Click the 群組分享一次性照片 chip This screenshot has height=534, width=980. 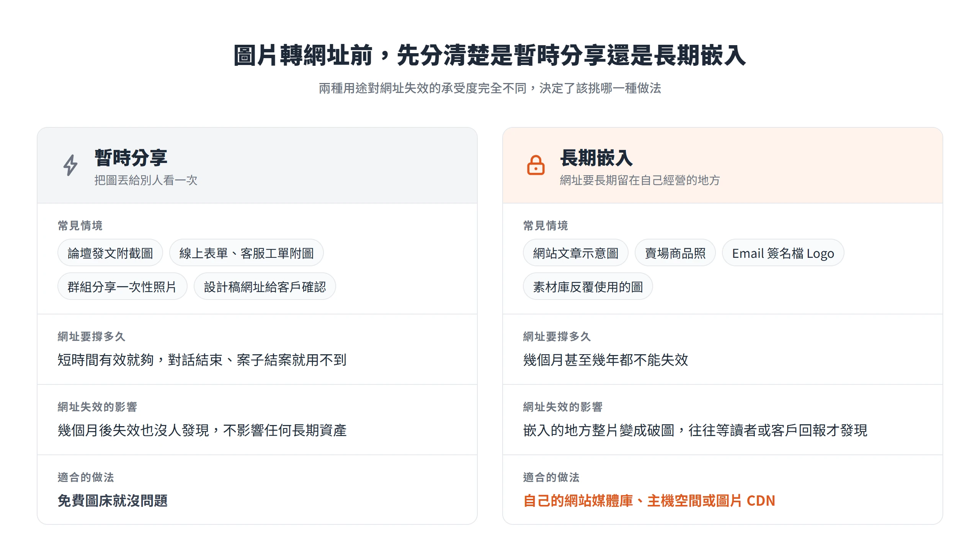click(122, 287)
